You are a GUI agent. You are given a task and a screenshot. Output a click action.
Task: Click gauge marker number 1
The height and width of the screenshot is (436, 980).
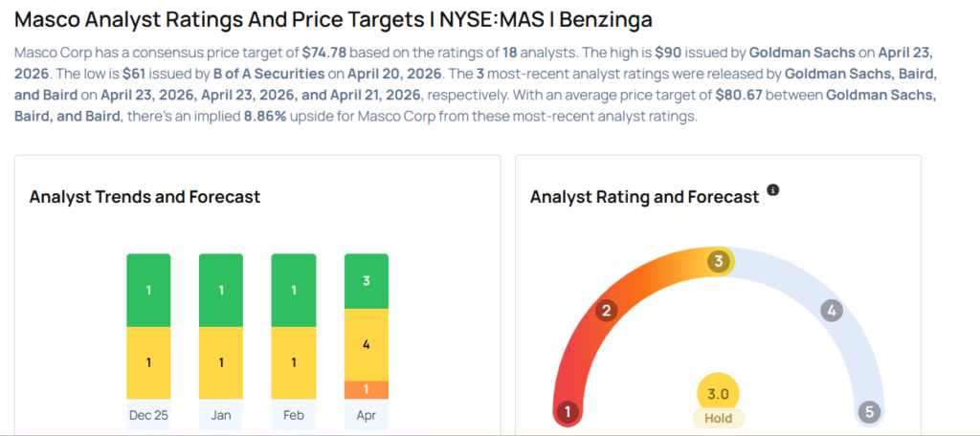568,412
